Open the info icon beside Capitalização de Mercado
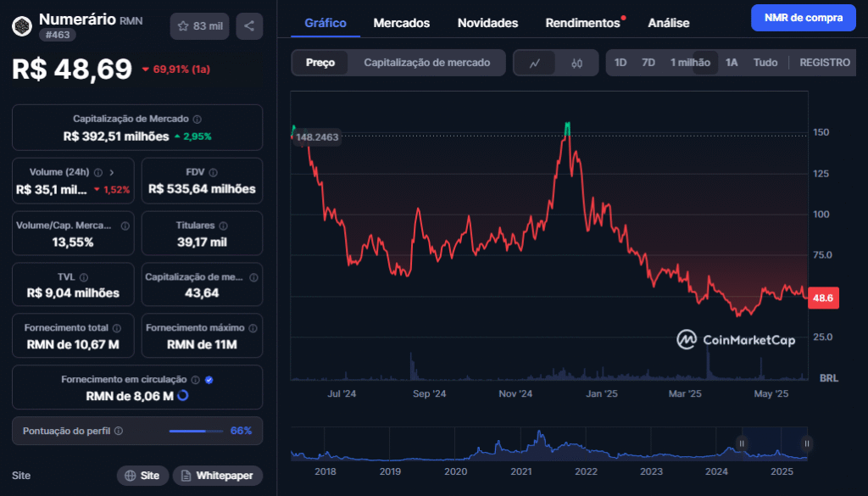Screen dimensions: 868x496 click(197, 117)
